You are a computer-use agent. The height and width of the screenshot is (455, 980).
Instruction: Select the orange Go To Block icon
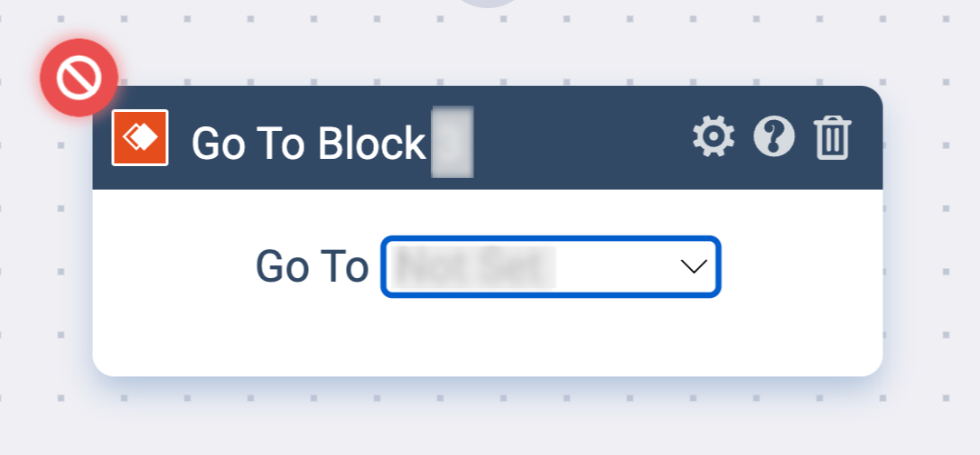tap(140, 137)
